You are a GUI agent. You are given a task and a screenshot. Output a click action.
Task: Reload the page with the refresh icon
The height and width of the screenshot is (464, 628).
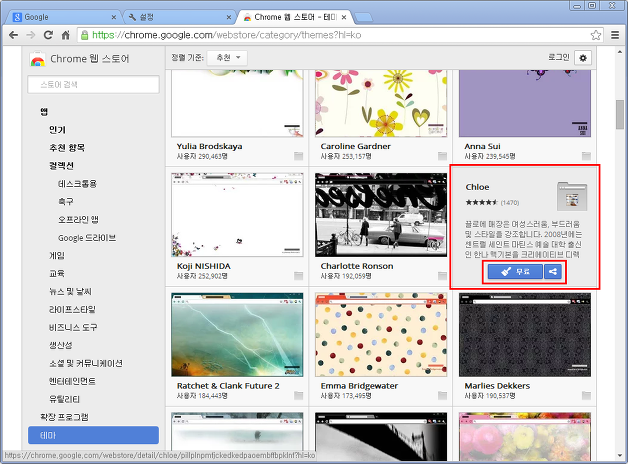coord(48,35)
